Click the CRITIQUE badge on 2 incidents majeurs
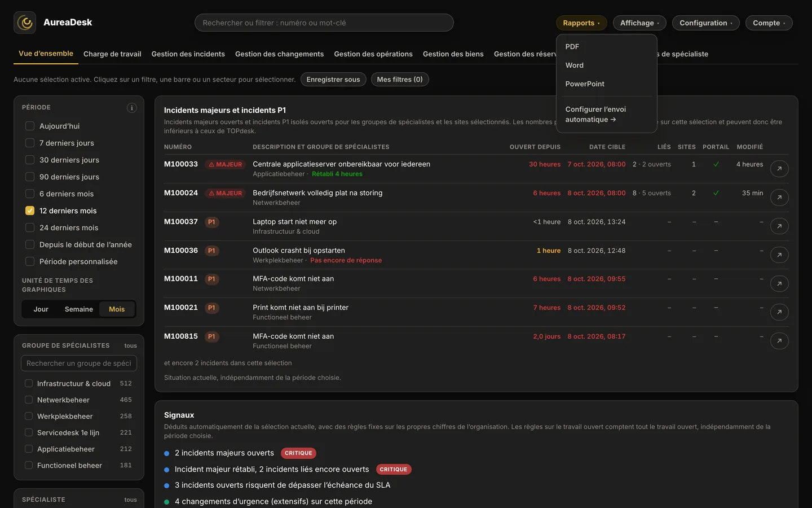This screenshot has width=812, height=508. [x=298, y=453]
